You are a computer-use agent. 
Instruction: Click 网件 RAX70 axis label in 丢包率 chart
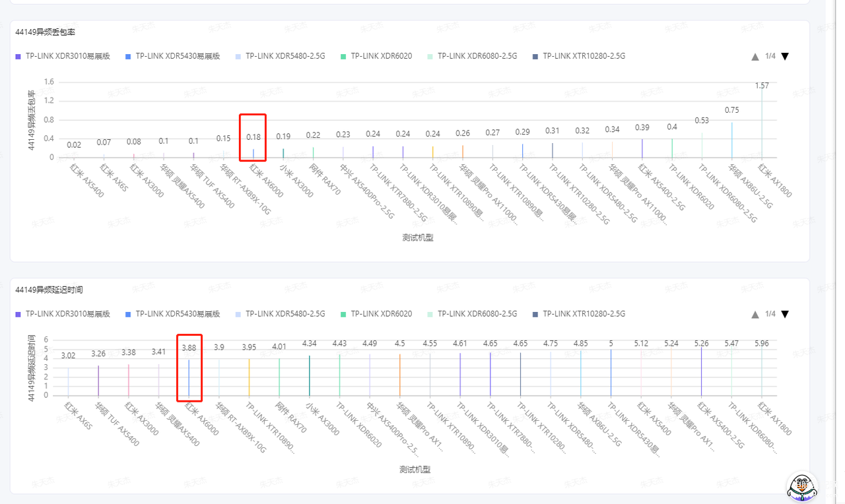pyautogui.click(x=325, y=180)
